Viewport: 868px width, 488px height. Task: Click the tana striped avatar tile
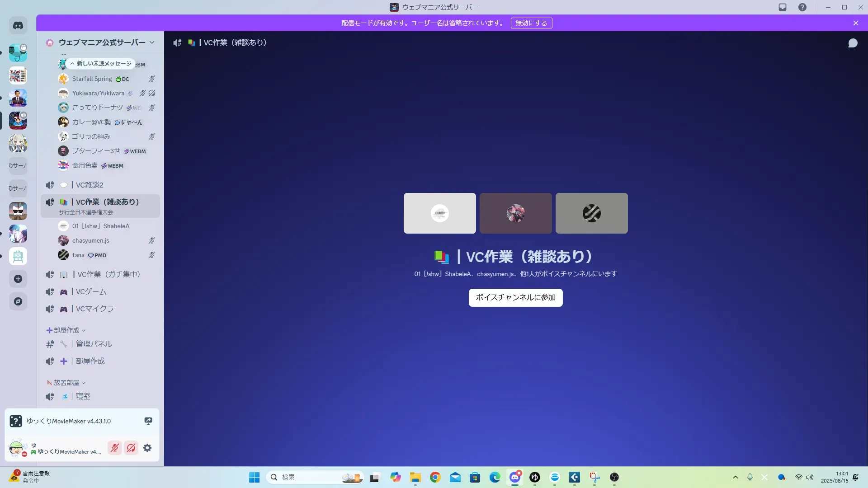tap(591, 213)
